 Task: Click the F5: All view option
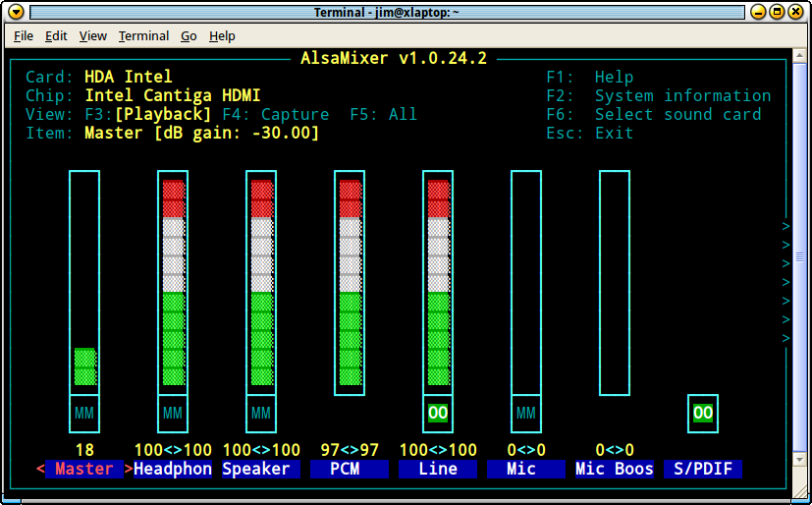tap(383, 114)
